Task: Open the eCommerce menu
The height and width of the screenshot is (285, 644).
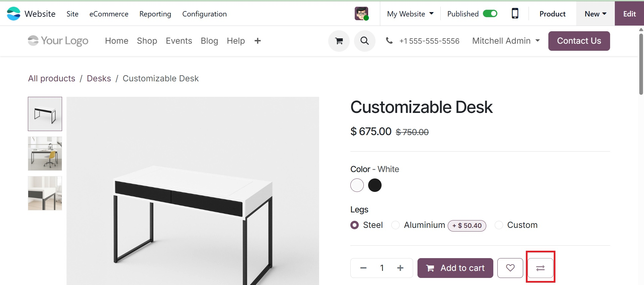Action: (109, 14)
